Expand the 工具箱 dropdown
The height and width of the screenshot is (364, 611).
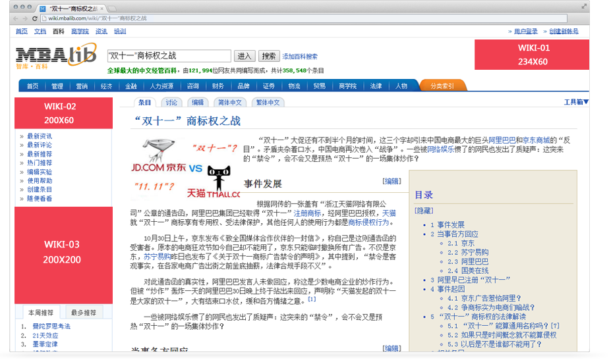tap(576, 102)
